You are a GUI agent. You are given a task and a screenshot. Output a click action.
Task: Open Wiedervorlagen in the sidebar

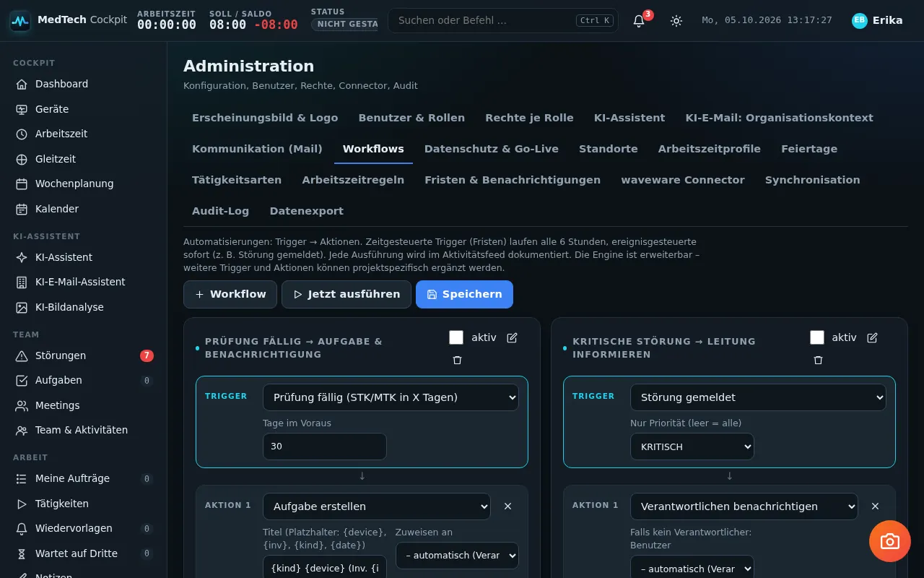(x=84, y=528)
